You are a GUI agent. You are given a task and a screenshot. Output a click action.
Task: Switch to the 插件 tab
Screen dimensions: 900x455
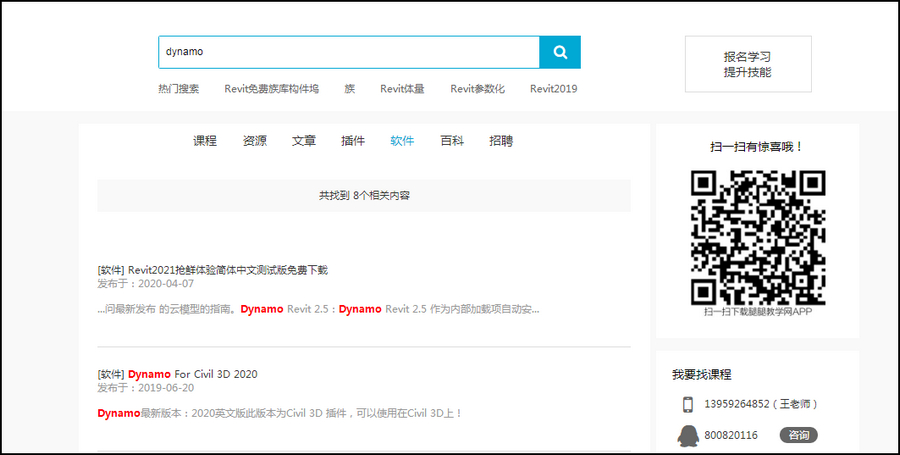tap(353, 141)
